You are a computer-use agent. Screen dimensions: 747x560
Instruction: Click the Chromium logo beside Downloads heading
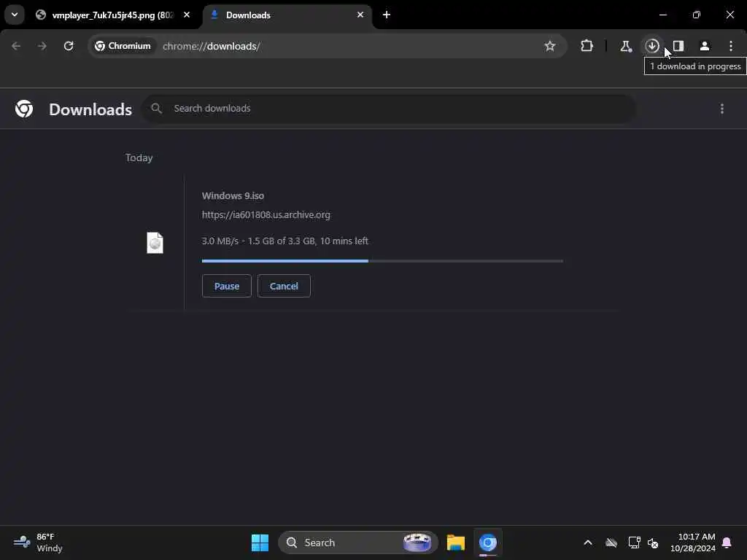tap(24, 109)
